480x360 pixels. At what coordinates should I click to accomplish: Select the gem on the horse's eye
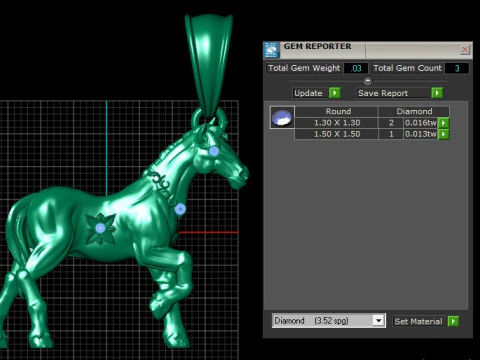pyautogui.click(x=214, y=151)
